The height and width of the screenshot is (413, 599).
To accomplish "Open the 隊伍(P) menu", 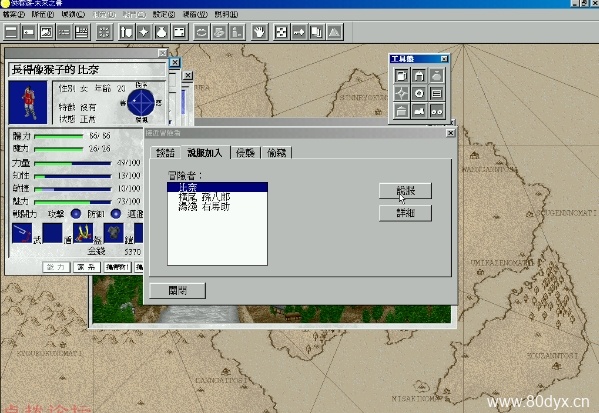I will (43, 15).
